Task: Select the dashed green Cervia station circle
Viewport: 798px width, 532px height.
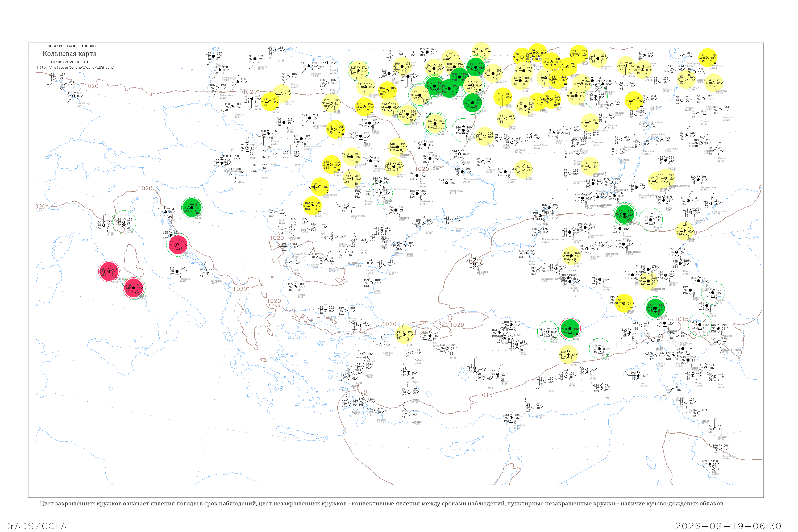Action: pos(124,222)
